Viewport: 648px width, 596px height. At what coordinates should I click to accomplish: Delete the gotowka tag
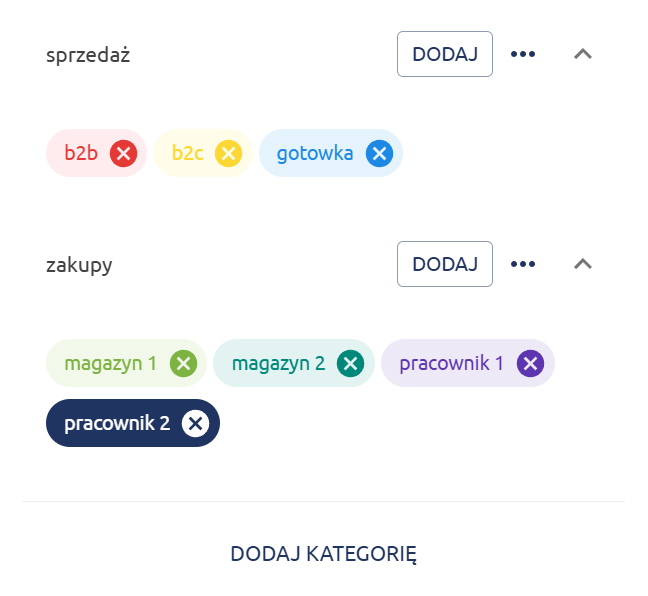coord(379,153)
